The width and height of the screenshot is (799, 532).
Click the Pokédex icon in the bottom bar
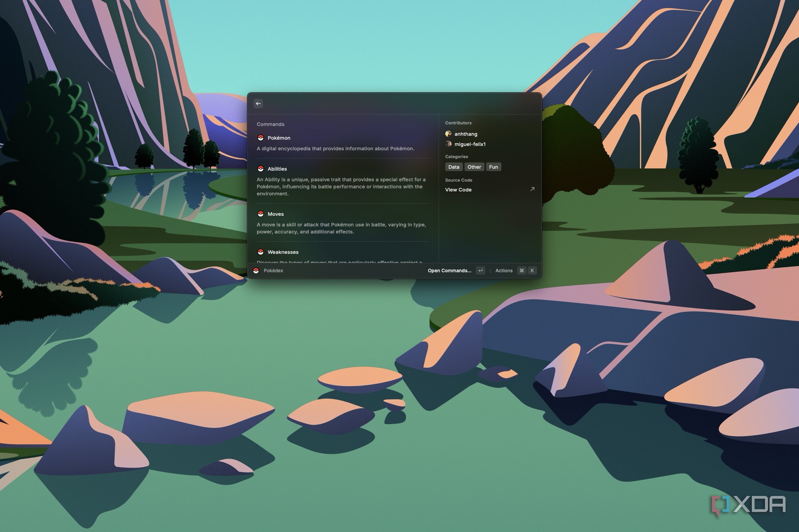(256, 271)
